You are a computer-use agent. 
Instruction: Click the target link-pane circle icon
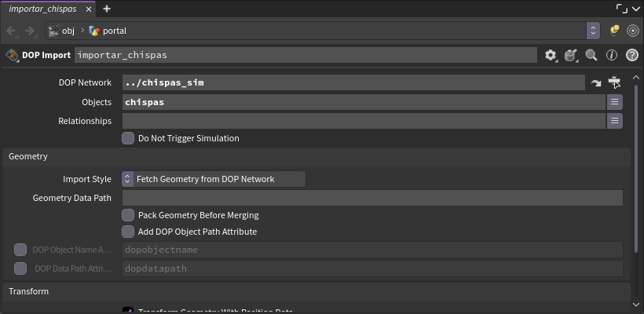point(633,31)
